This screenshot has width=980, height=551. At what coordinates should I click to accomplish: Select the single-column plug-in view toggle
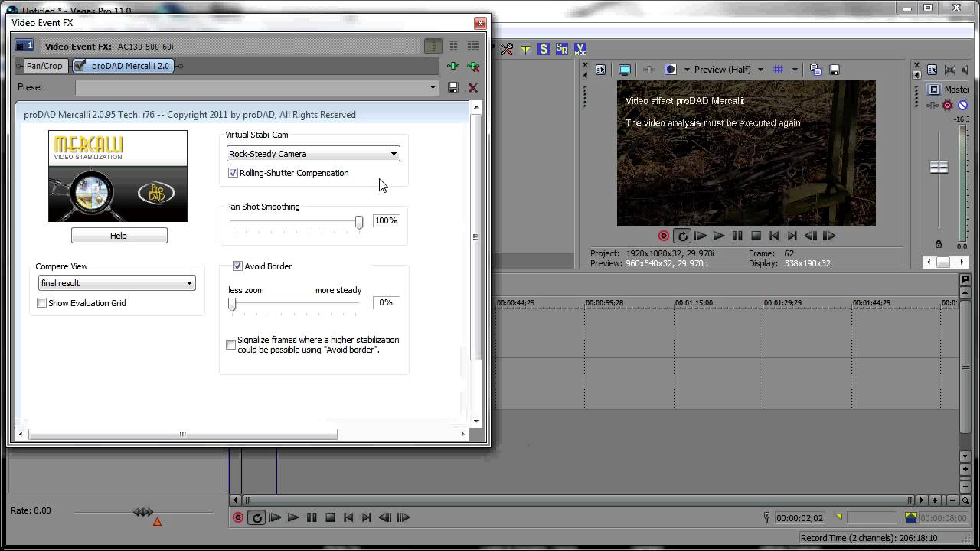(x=433, y=46)
